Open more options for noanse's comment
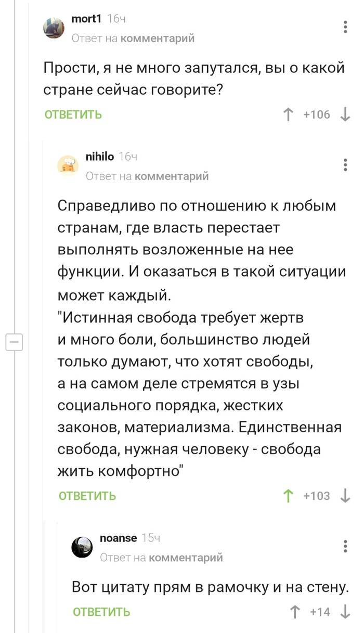The width and height of the screenshot is (364, 633). [x=346, y=546]
